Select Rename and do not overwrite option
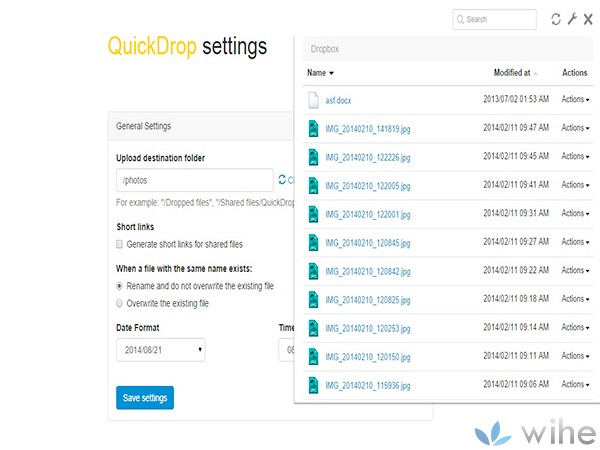 [119, 286]
